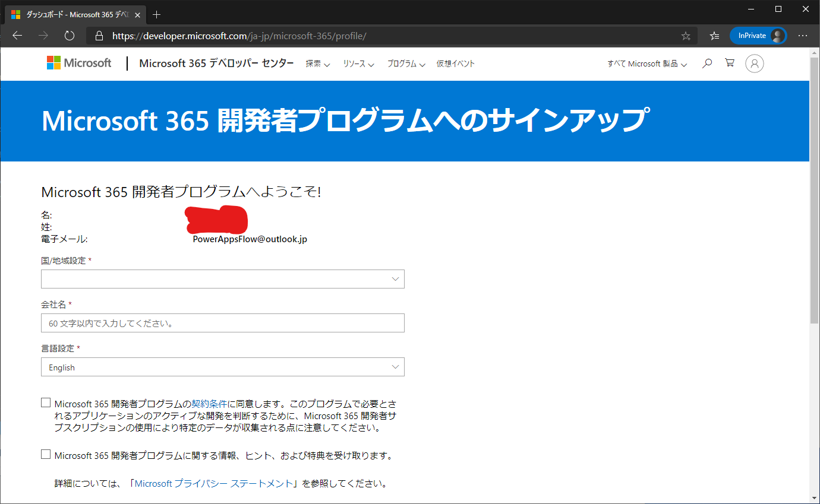820x504 pixels.
Task: Click the account avatar icon
Action: pos(755,64)
